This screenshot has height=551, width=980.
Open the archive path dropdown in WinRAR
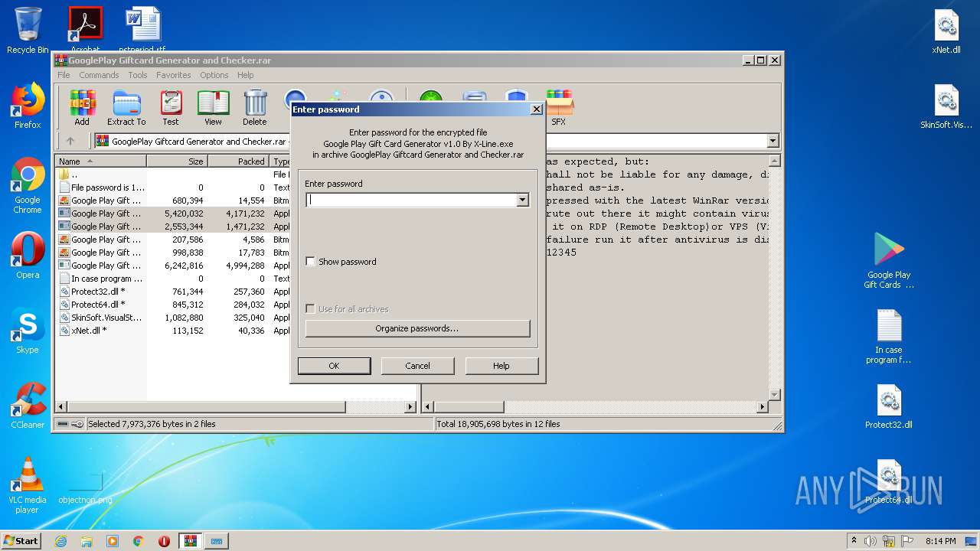coord(773,141)
